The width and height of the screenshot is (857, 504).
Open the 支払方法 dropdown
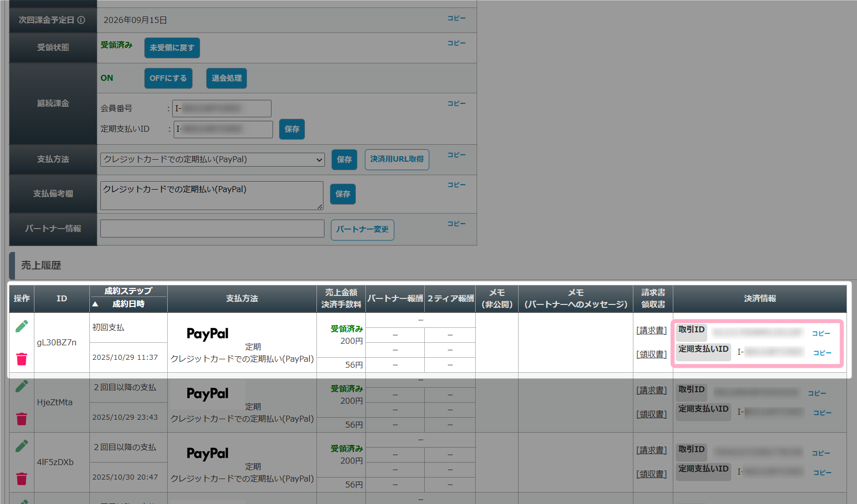click(x=213, y=160)
